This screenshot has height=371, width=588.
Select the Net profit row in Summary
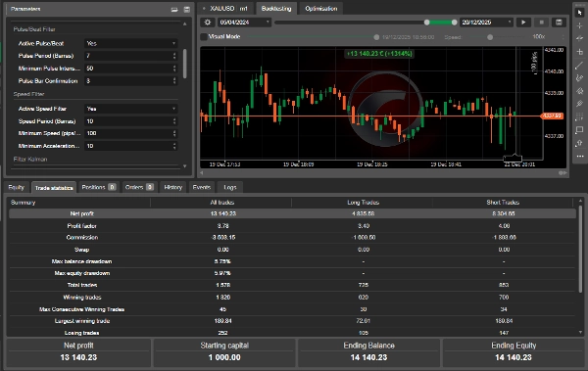[292, 213]
